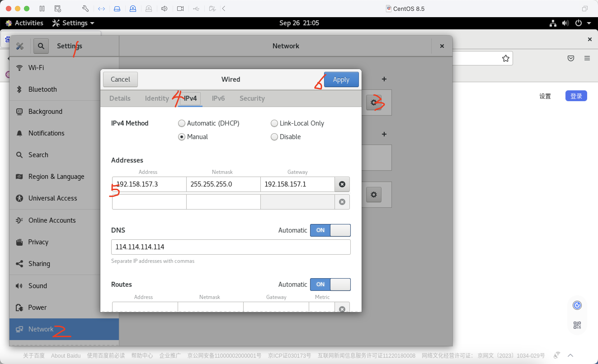The height and width of the screenshot is (364, 598).
Task: Click Cancel to discard changes
Action: pos(120,79)
